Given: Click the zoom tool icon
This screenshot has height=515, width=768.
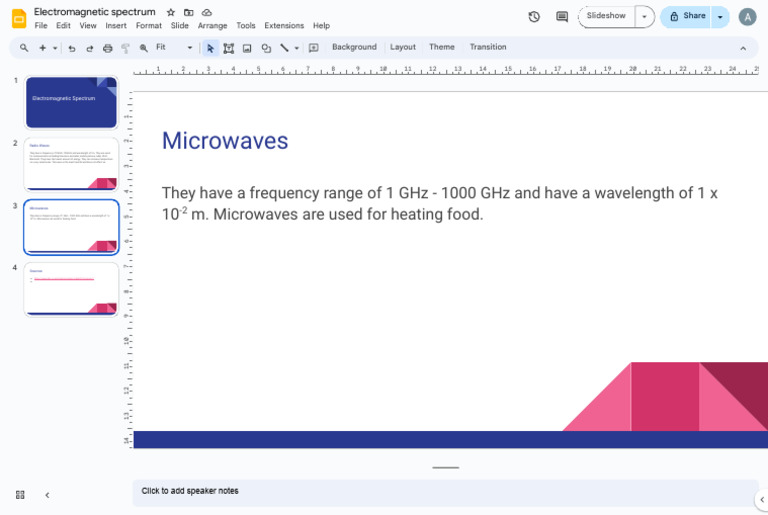Looking at the screenshot, I should pyautogui.click(x=144, y=48).
